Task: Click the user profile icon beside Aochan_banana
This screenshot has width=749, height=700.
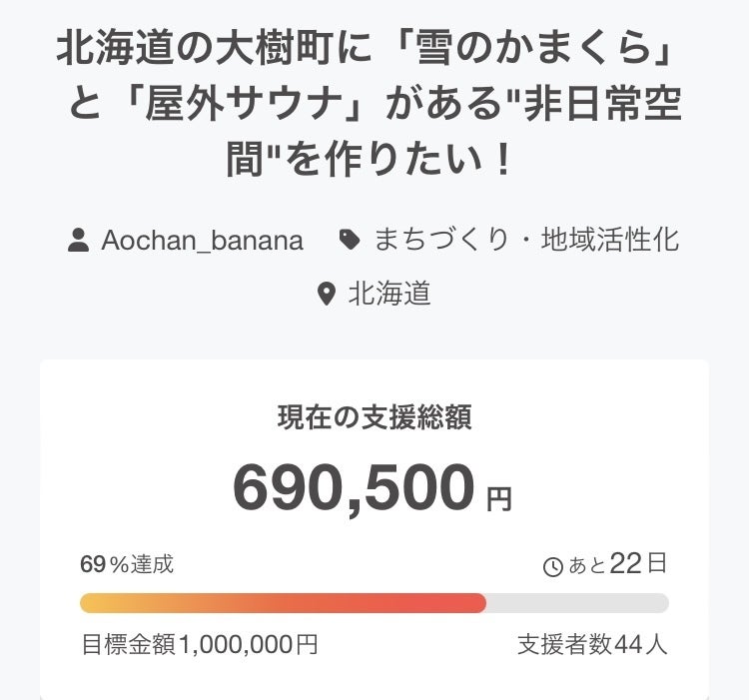Action: 79,241
